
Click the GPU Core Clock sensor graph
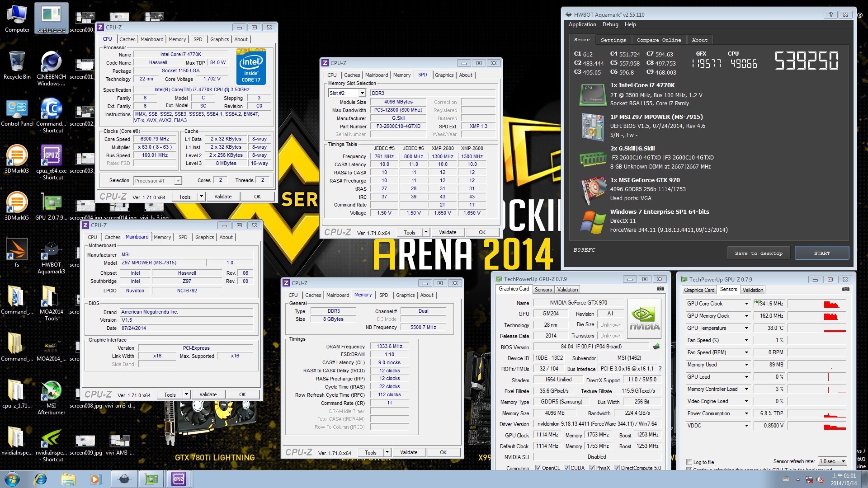pos(816,304)
